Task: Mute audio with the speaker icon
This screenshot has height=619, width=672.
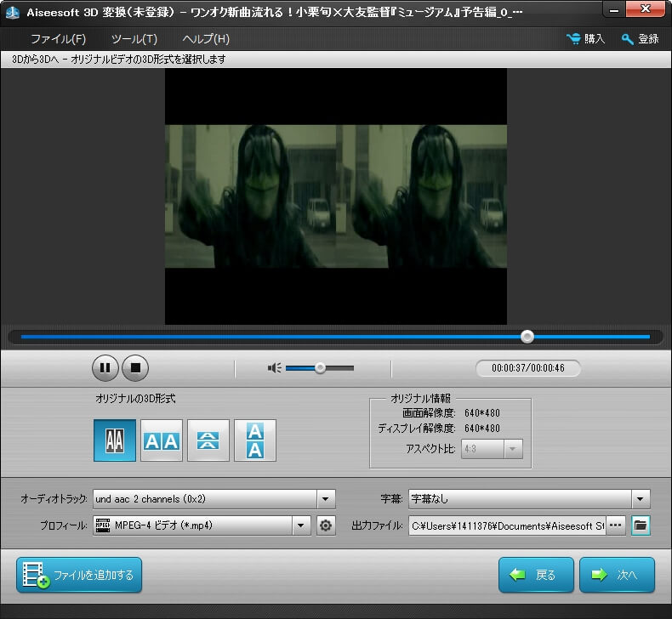Action: point(274,368)
